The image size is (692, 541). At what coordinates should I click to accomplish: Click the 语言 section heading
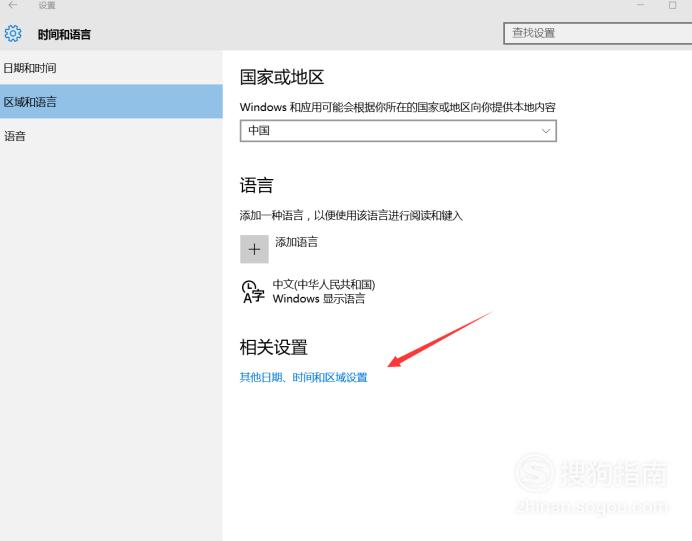pos(256,185)
